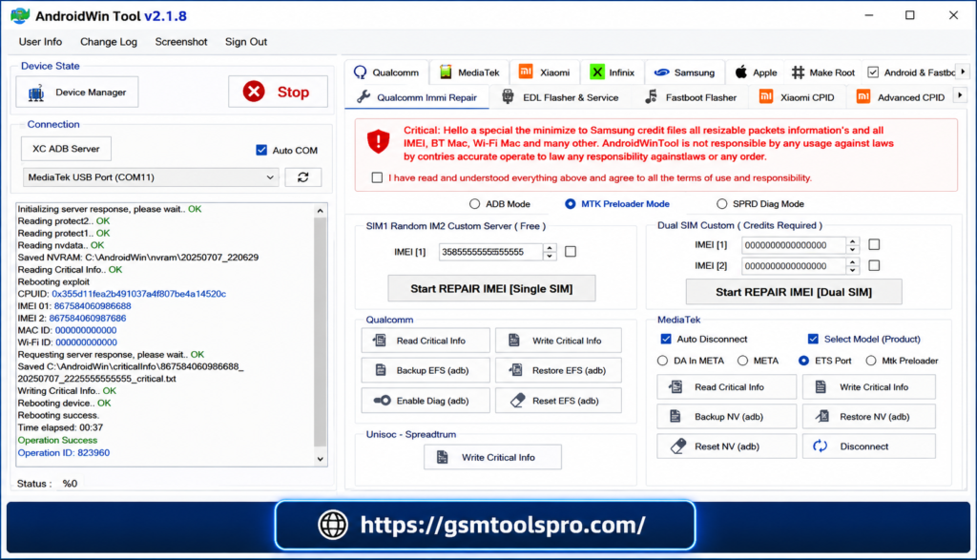This screenshot has height=560, width=977.
Task: Click the Apple tab logo icon
Action: click(x=740, y=73)
